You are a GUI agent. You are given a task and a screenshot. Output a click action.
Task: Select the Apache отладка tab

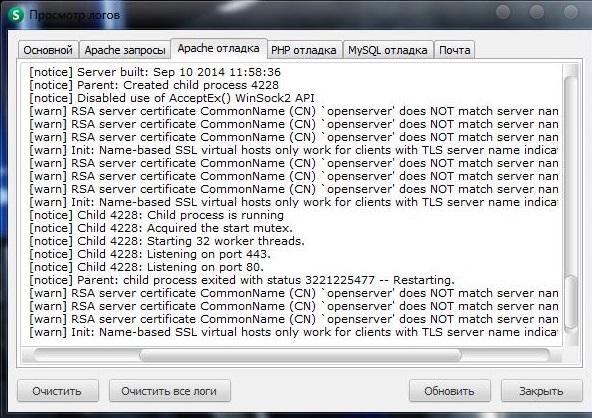(219, 48)
